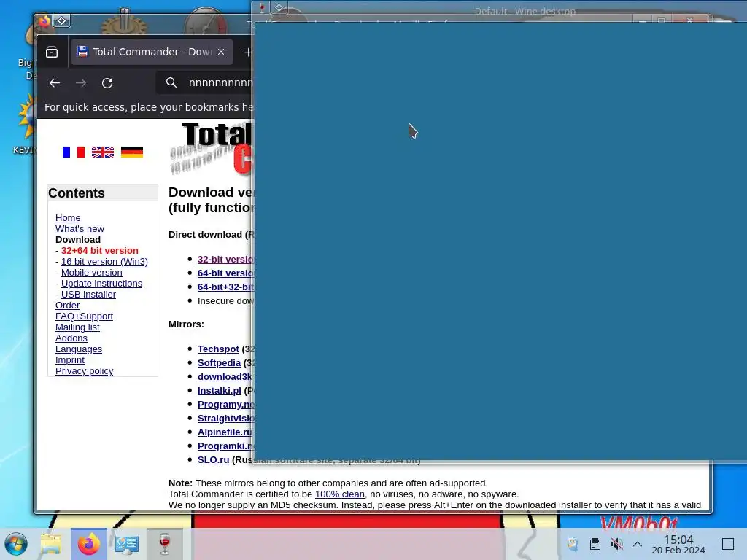Open the SLO.ru mirror link
The height and width of the screenshot is (560, 747).
pyautogui.click(x=214, y=460)
